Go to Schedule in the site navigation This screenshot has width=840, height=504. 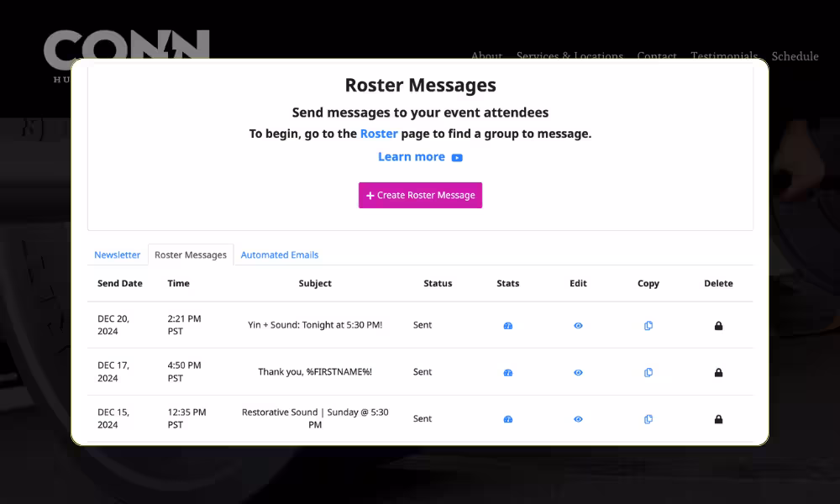tap(795, 56)
